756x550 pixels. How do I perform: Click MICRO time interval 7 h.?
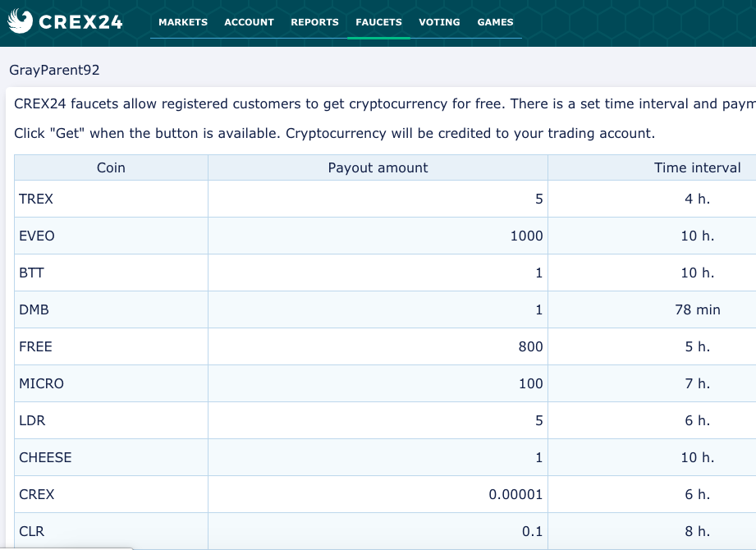tap(697, 383)
